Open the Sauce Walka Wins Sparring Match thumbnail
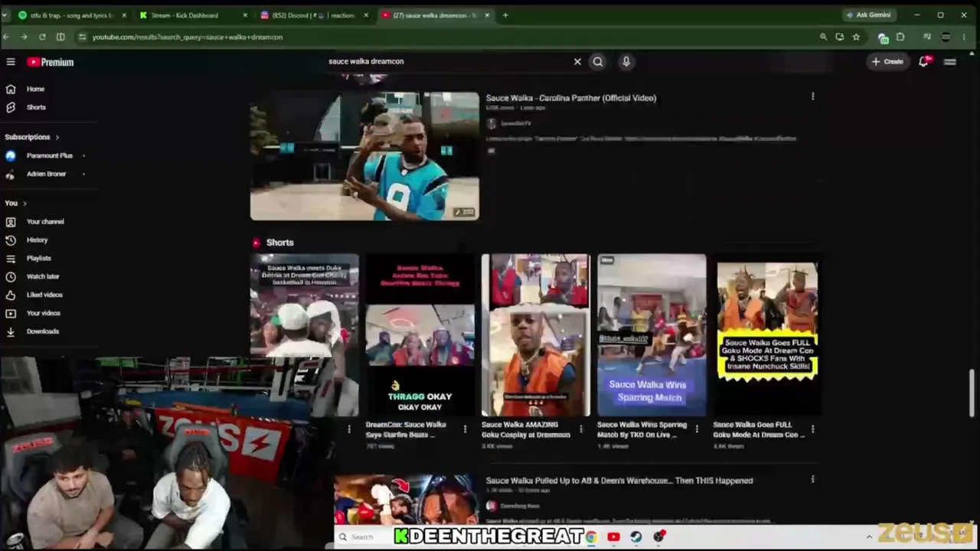The height and width of the screenshot is (551, 980). click(652, 335)
